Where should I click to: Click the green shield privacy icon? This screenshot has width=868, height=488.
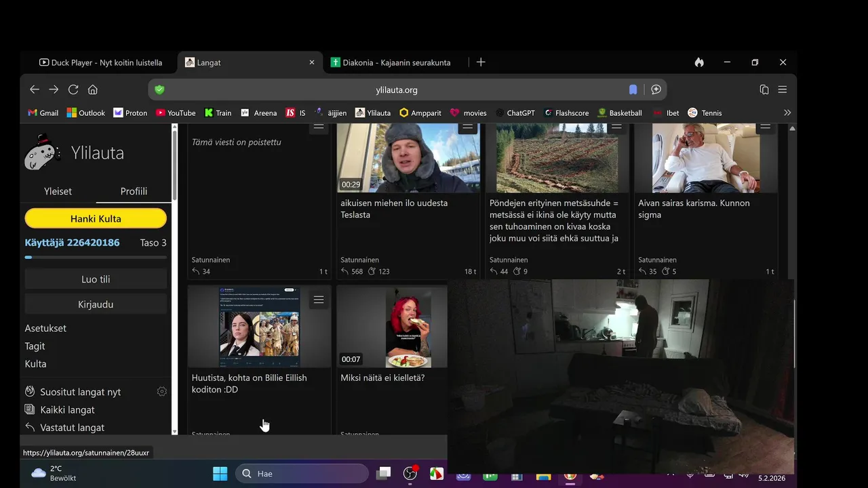click(x=159, y=89)
